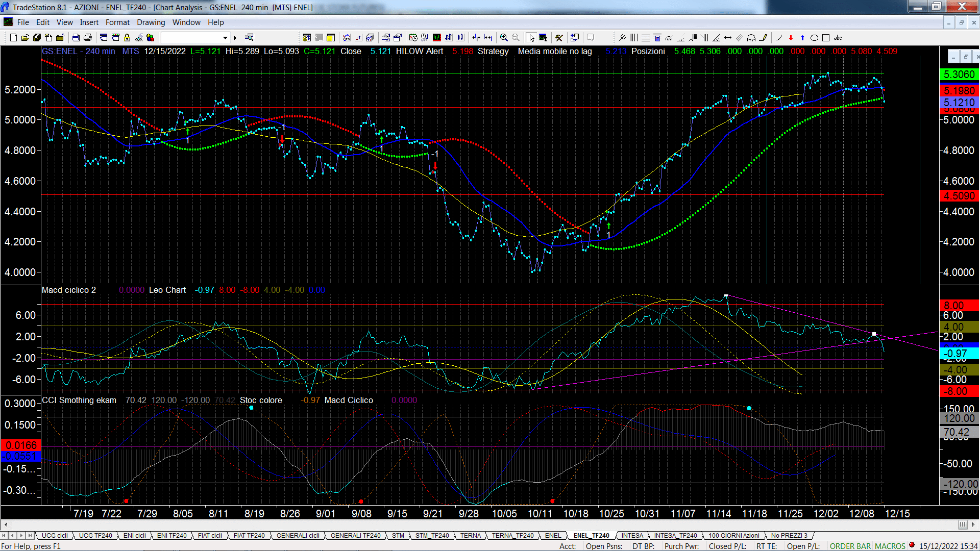Switch to the FIAT TF240 tab

(x=249, y=536)
